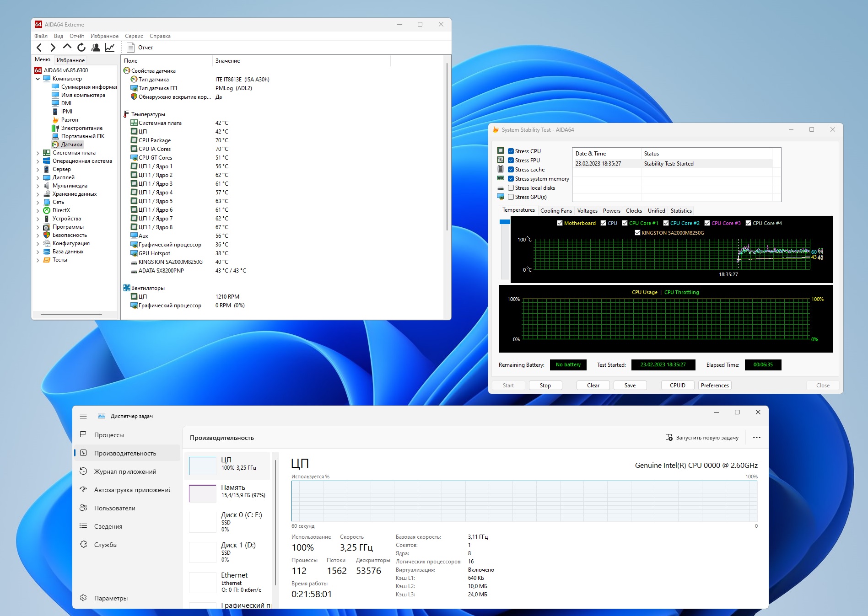
Task: Refresh the AIDA64 sensor page
Action: pyautogui.click(x=81, y=48)
